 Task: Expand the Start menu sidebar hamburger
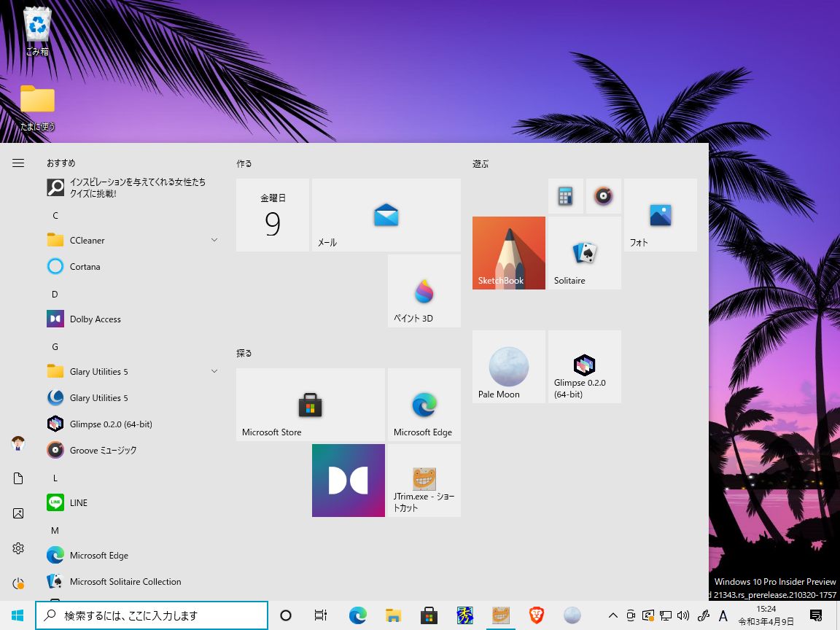coord(18,163)
